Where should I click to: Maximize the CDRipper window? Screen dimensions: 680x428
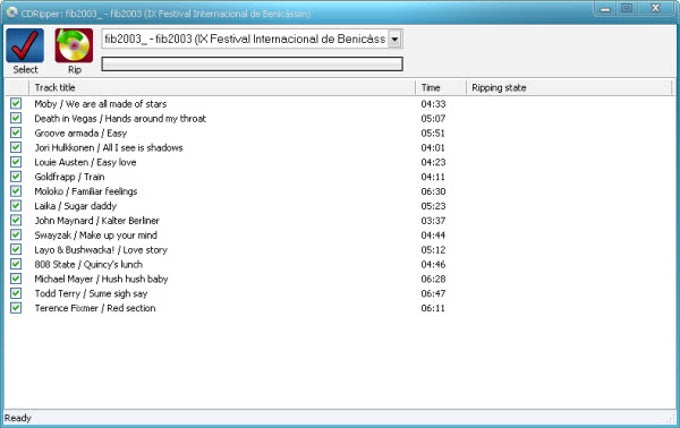click(x=627, y=8)
